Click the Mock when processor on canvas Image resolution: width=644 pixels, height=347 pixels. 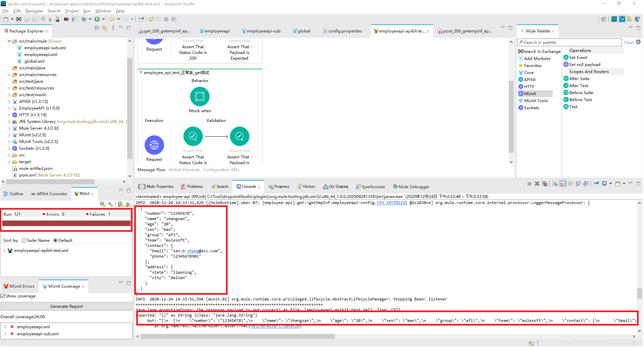pyautogui.click(x=200, y=96)
